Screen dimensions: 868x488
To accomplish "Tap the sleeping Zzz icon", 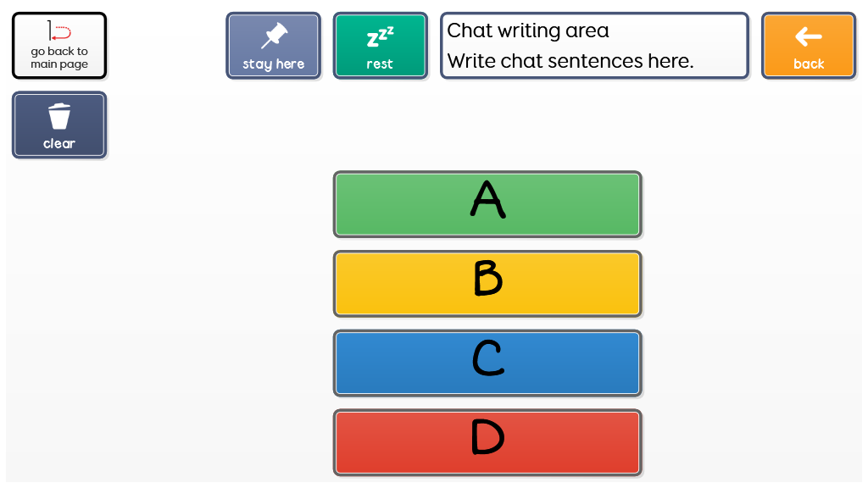I will (x=380, y=37).
